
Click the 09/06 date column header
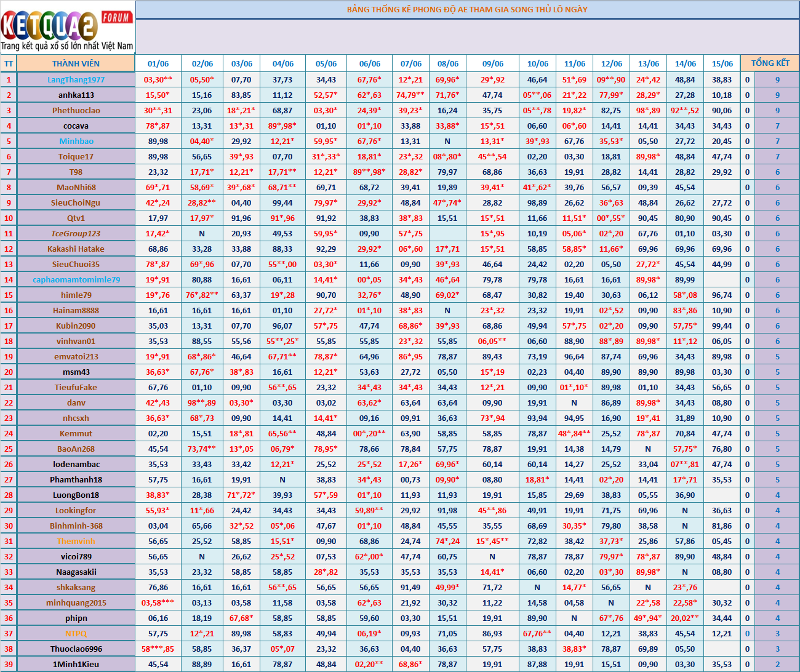pyautogui.click(x=492, y=63)
